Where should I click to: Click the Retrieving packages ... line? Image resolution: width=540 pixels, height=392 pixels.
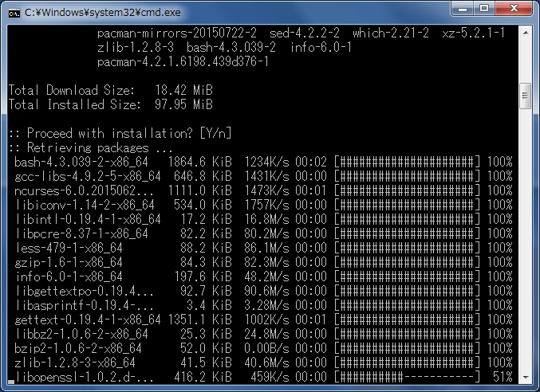tap(91, 148)
